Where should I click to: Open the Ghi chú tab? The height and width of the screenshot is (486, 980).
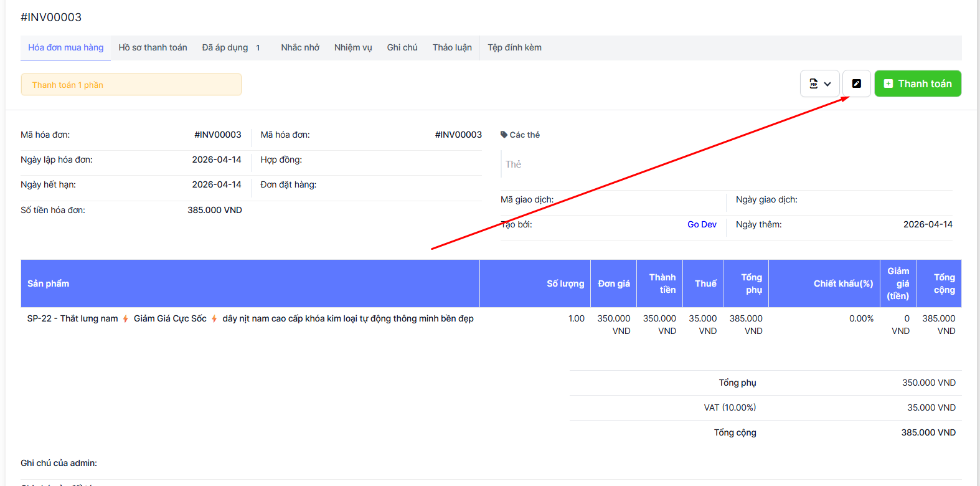pos(402,47)
